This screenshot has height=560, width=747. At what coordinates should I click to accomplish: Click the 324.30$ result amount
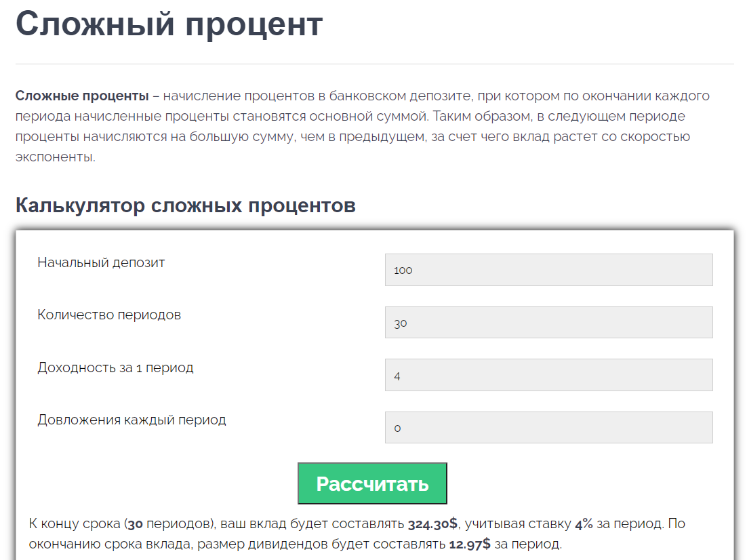coord(432,524)
